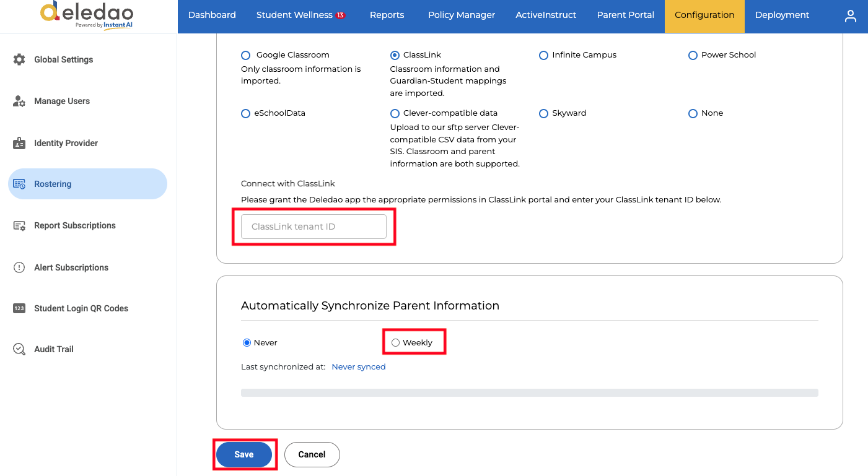Click the Alert Subscriptions exclamation icon
The width and height of the screenshot is (868, 476).
(x=19, y=267)
